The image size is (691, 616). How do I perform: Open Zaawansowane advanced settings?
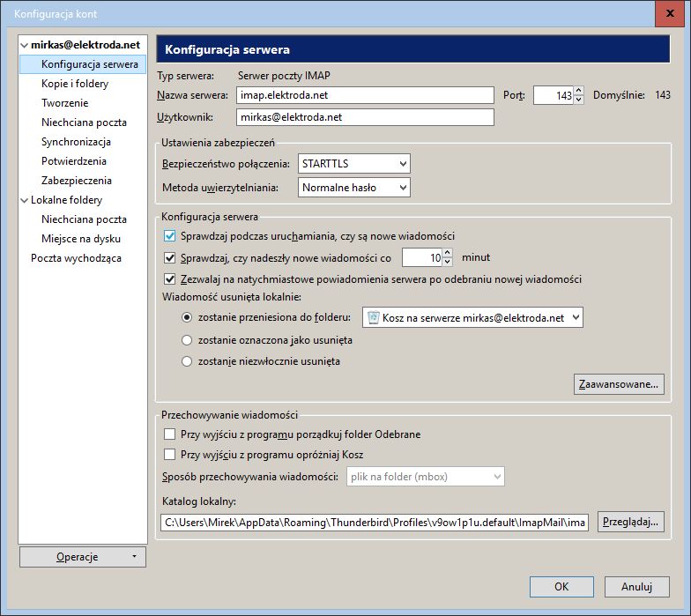619,384
